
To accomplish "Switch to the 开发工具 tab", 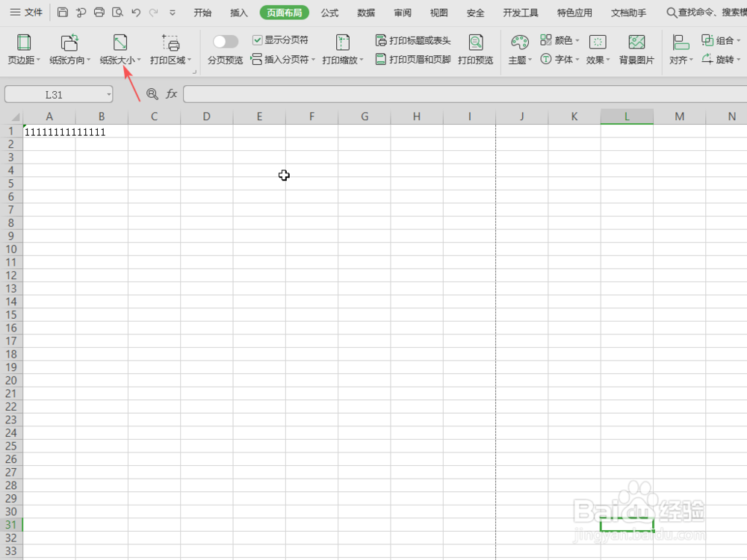I will point(520,13).
